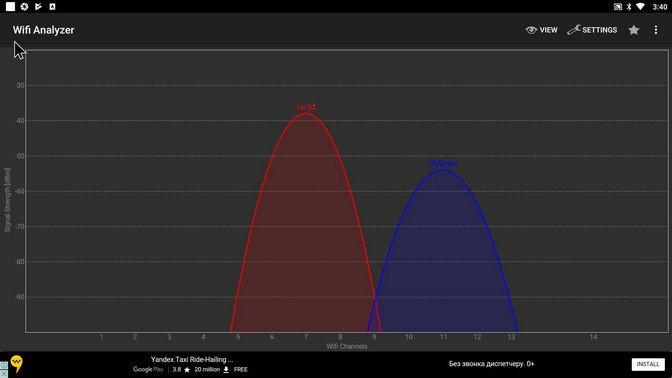Tap the cast icon in status bar
This screenshot has height=378, width=672.
tap(618, 6)
